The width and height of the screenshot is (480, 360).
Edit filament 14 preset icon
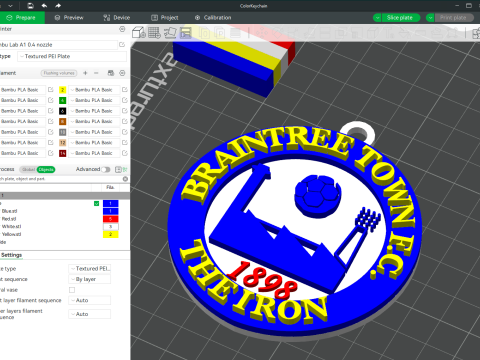125,153
